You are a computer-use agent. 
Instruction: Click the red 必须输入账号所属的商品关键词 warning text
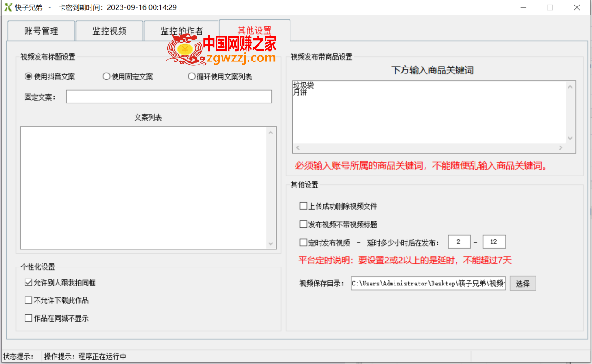[x=421, y=165]
